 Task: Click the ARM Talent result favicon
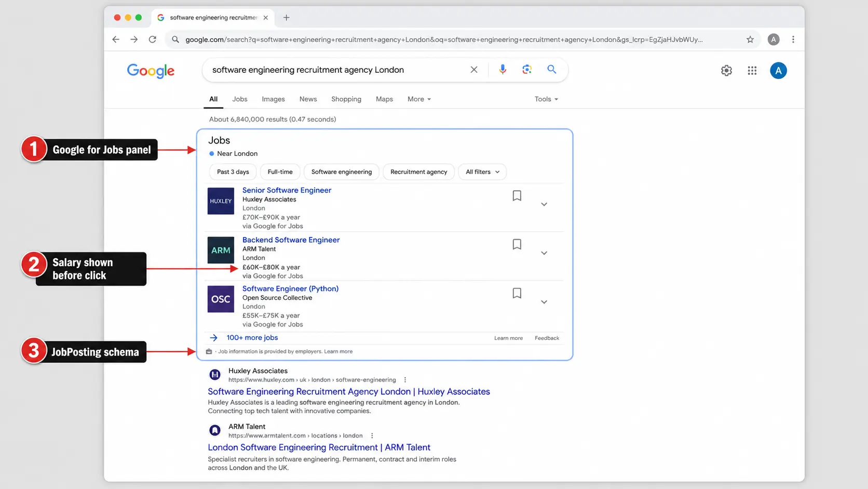[x=215, y=430]
